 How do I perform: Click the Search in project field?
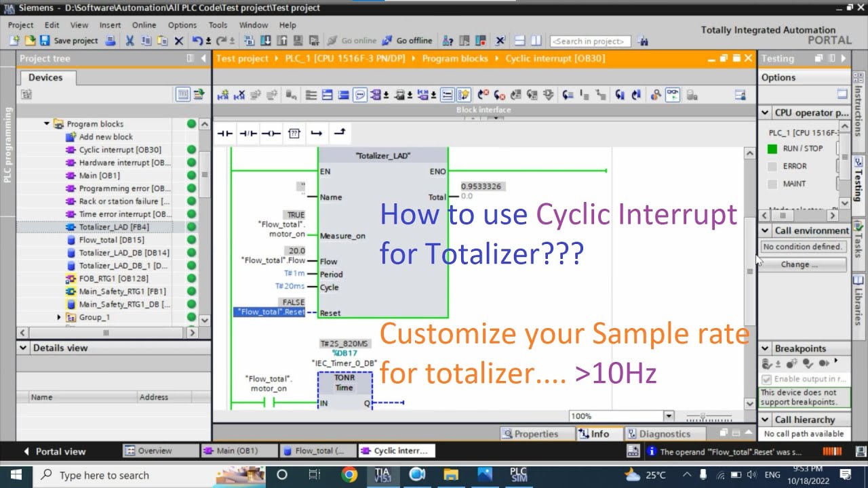(591, 41)
